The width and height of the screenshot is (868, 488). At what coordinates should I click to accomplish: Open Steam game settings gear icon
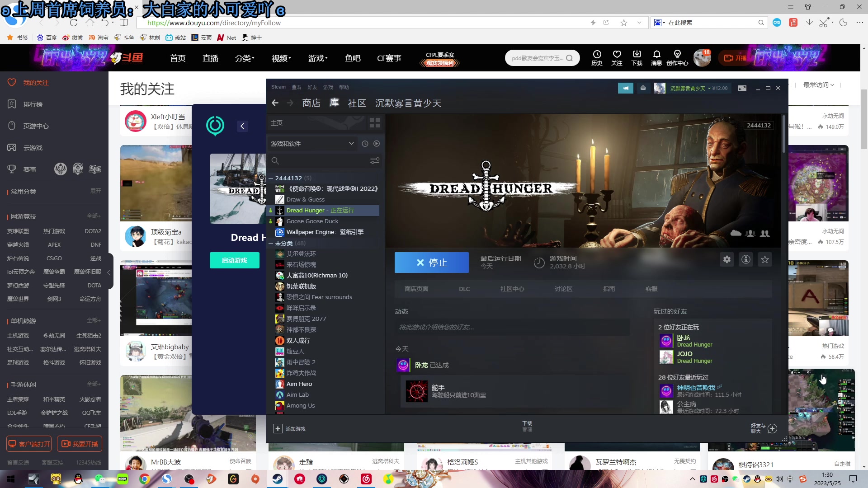[726, 259]
